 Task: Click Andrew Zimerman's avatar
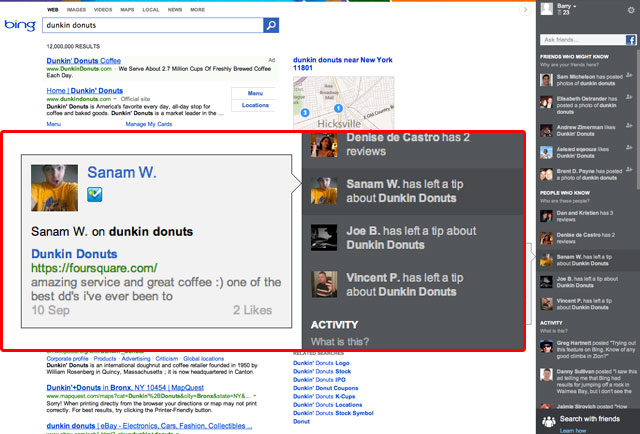546,131
